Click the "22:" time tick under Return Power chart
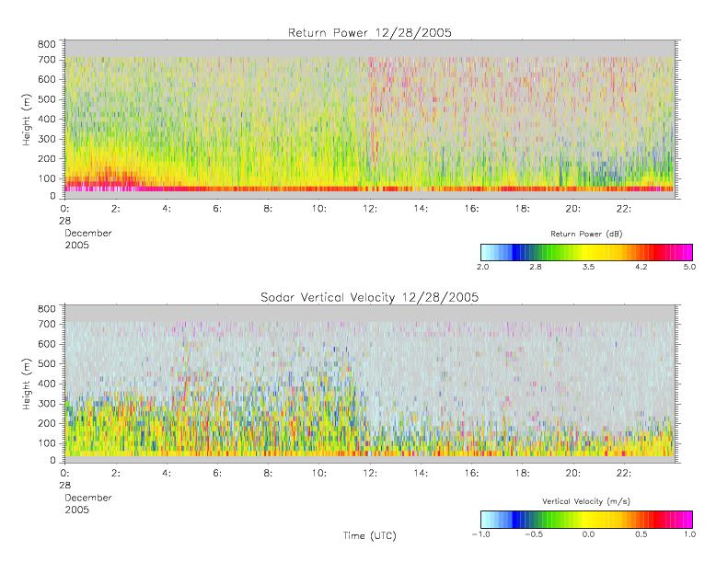This screenshot has width=728, height=562. click(624, 209)
